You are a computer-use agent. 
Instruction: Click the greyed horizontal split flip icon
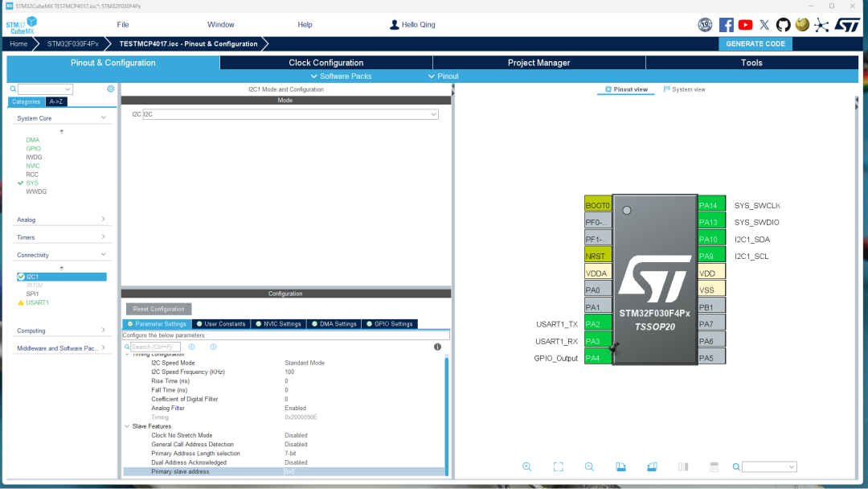[714, 466]
